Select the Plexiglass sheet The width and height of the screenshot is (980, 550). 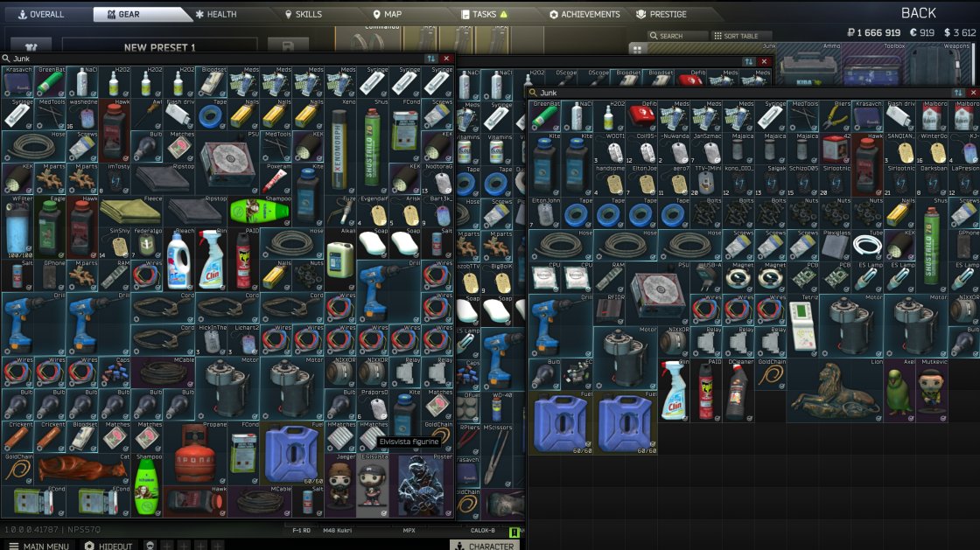[x=835, y=245]
